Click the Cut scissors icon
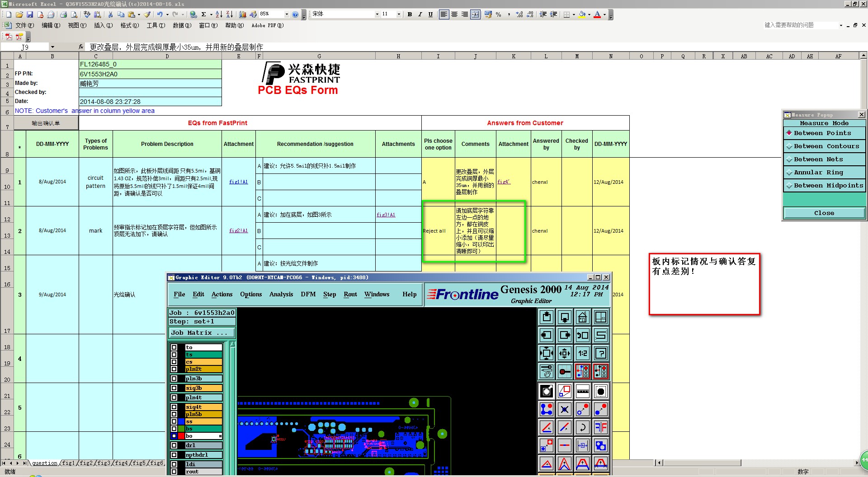Image resolution: width=868 pixels, height=477 pixels. tap(110, 14)
